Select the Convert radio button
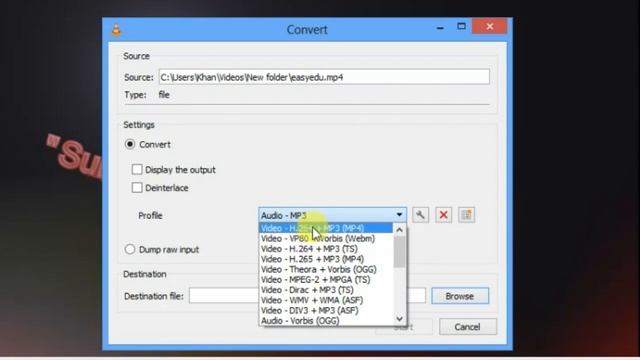640x360 pixels. click(x=130, y=144)
